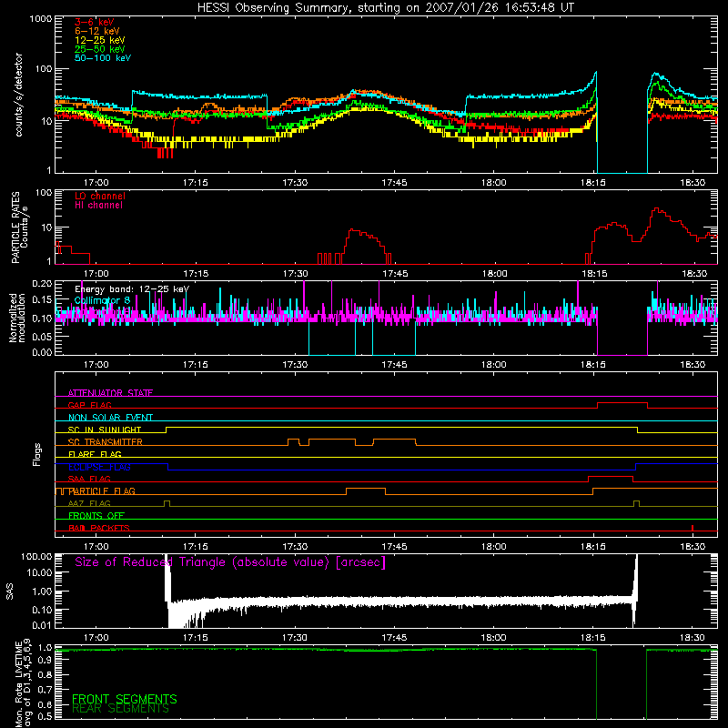
Task: Click the LO channel particle peak near 18:25
Action: (x=656, y=209)
